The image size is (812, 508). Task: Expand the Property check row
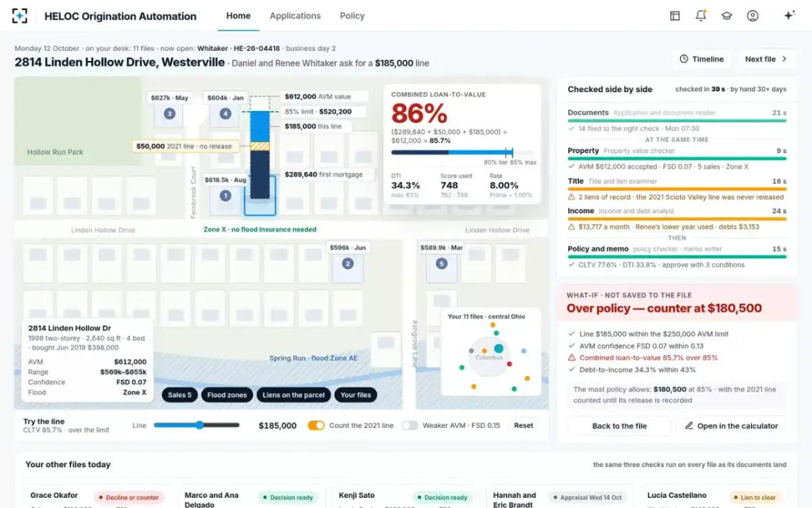677,158
